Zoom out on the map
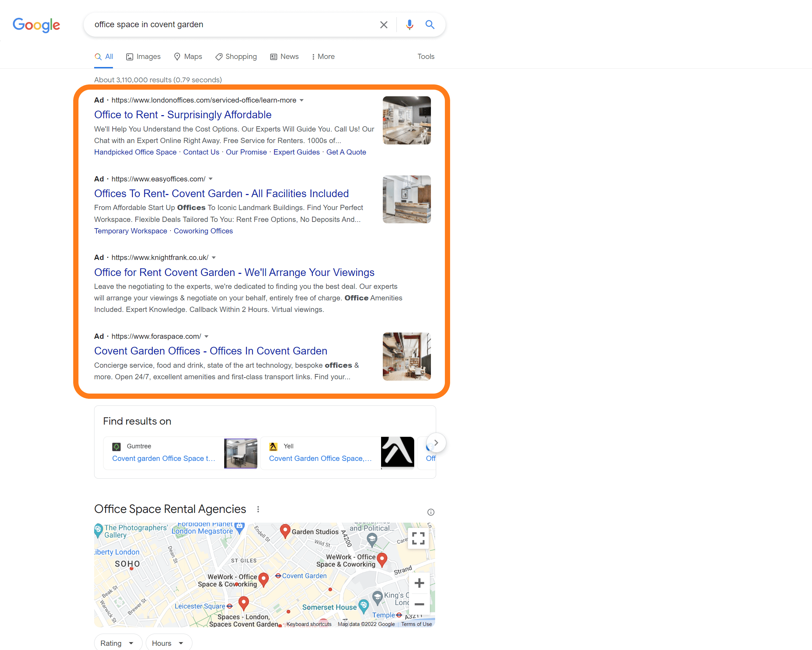The width and height of the screenshot is (812, 650). pyautogui.click(x=419, y=604)
